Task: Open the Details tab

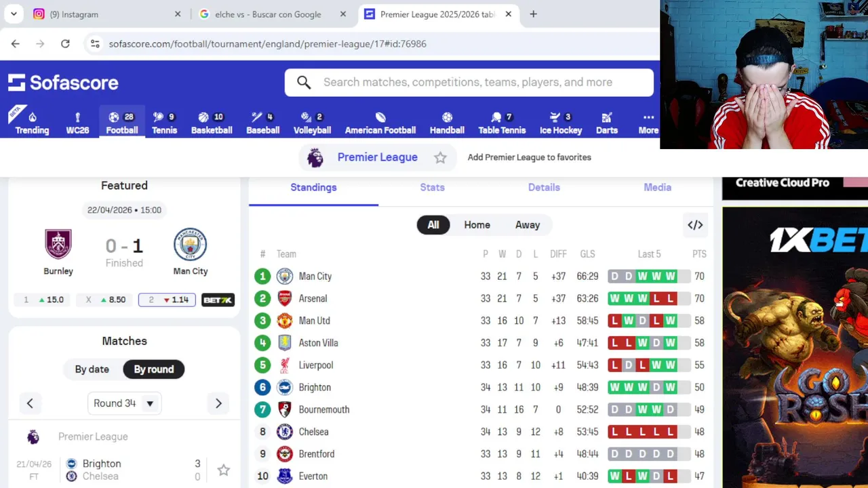Action: pyautogui.click(x=544, y=188)
